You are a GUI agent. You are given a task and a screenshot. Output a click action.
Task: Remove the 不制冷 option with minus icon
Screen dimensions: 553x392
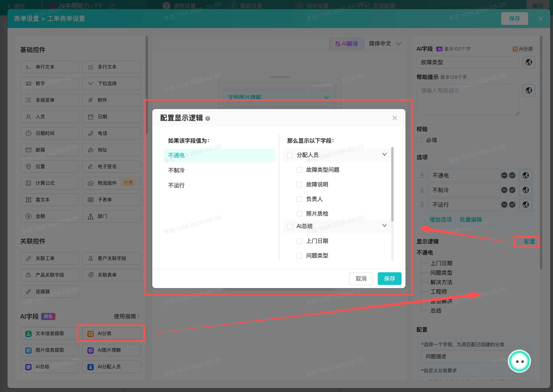point(504,190)
